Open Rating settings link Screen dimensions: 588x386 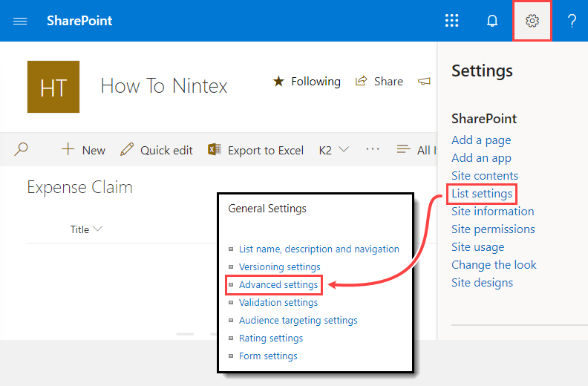click(271, 338)
